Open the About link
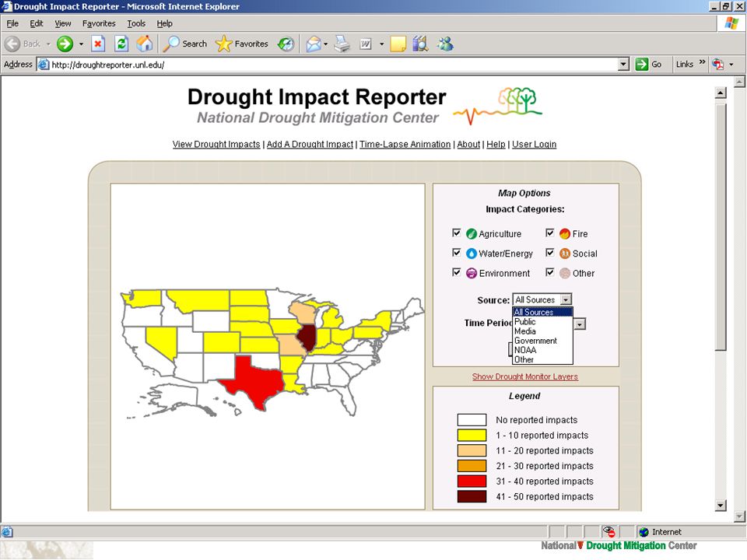Viewport: 747px width, 560px height. pos(468,145)
